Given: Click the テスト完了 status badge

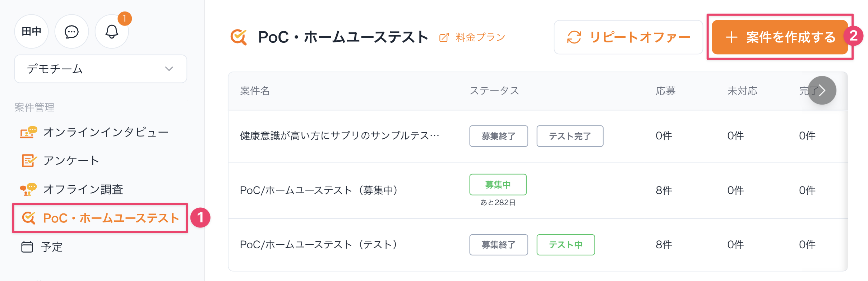Looking at the screenshot, I should 570,136.
